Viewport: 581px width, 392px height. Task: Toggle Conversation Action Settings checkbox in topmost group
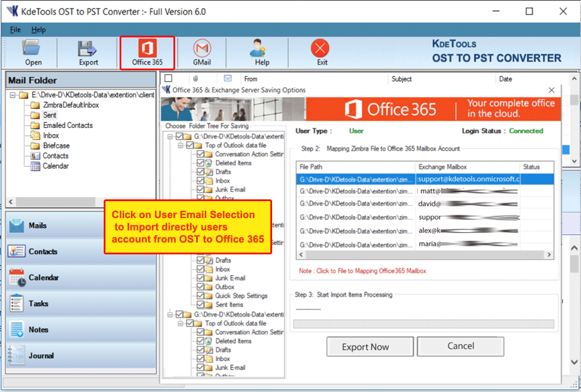[201, 154]
